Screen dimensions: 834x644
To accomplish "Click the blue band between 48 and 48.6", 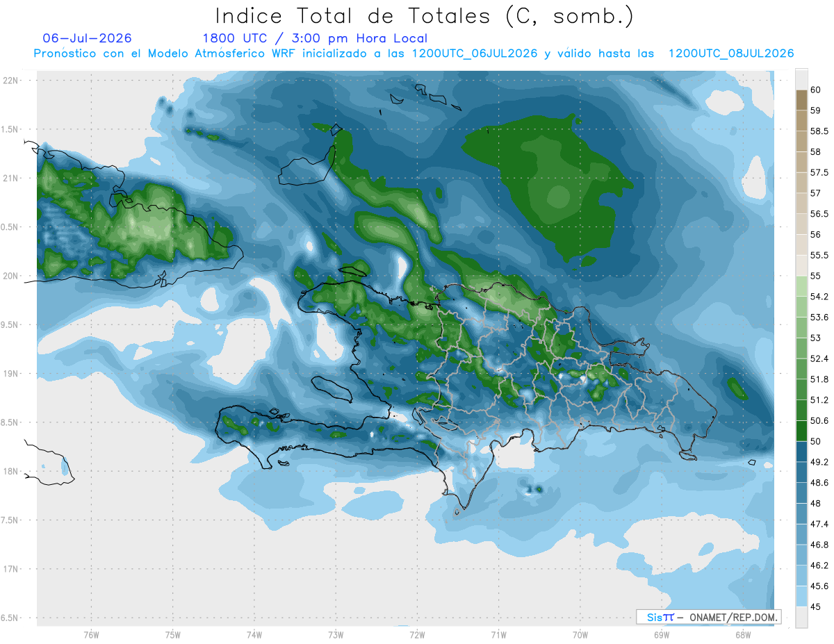I will [801, 493].
